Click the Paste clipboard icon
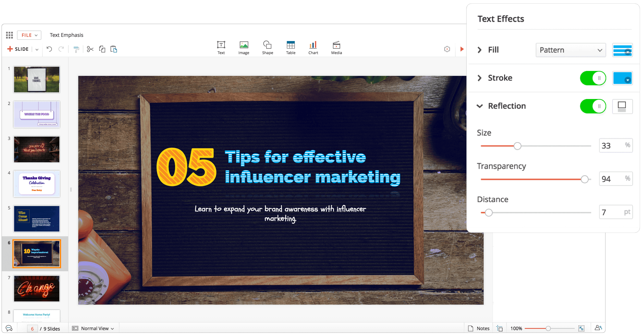This screenshot has width=644, height=335. pos(114,49)
